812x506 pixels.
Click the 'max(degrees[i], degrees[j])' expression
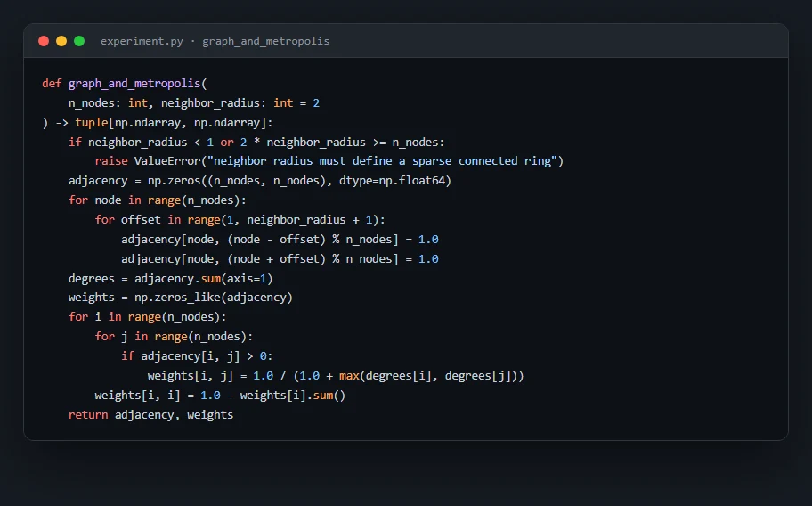pyautogui.click(x=428, y=376)
